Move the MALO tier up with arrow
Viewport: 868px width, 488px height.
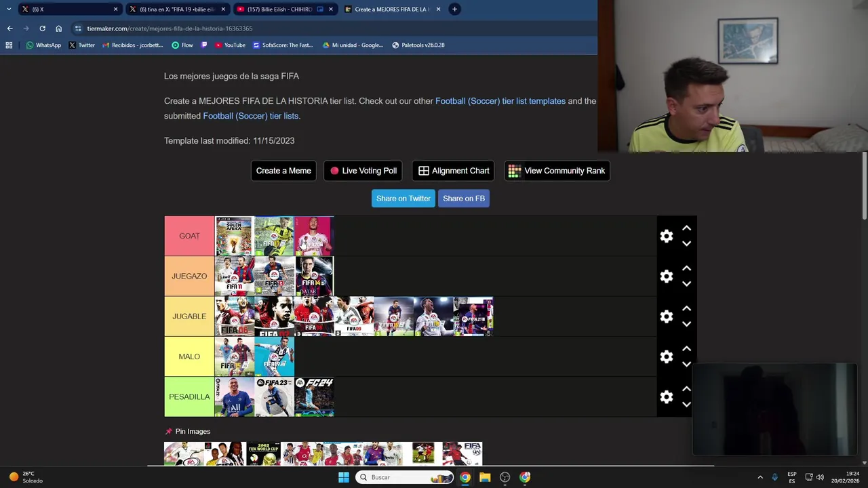[686, 348]
